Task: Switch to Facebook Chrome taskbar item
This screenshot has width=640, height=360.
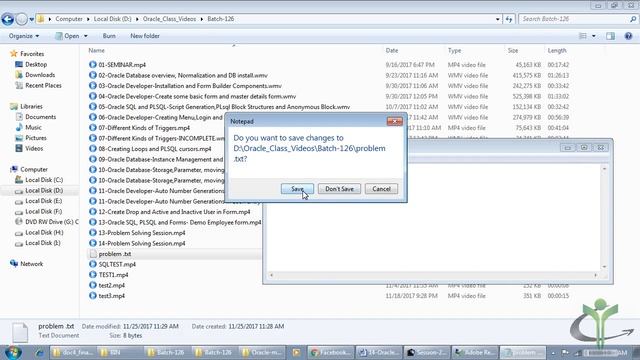Action: (331, 352)
